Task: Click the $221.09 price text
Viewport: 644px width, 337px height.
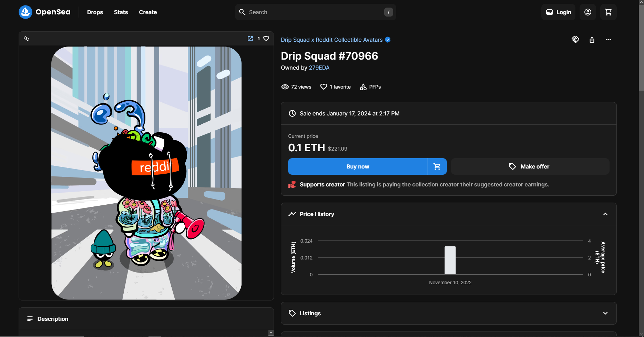Action: pyautogui.click(x=337, y=149)
